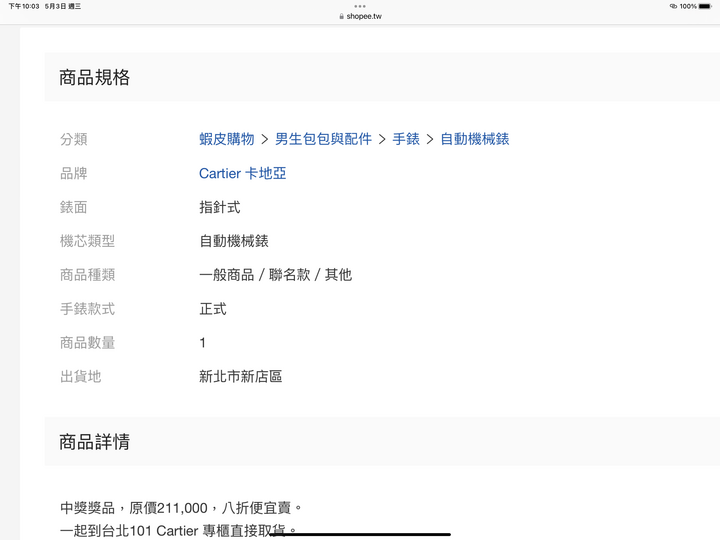Open the Cartier 卡地亞 brand link
The image size is (720, 540).
pos(242,173)
